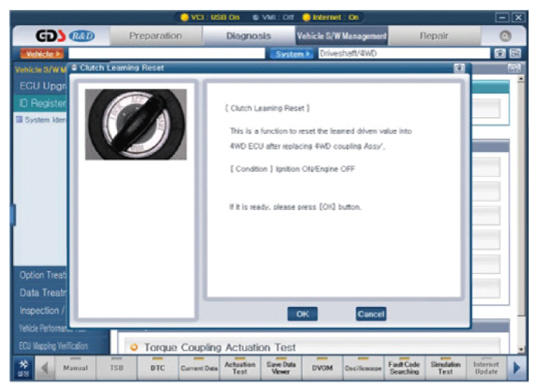Click the setup tools icon in bottom toolbar
538x392 pixels.
click(23, 368)
